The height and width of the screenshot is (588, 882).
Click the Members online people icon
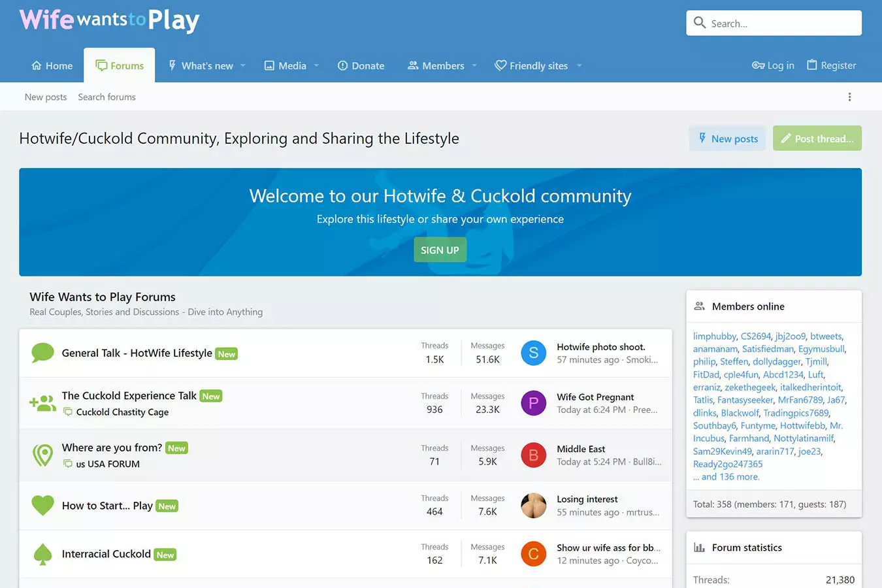(699, 306)
